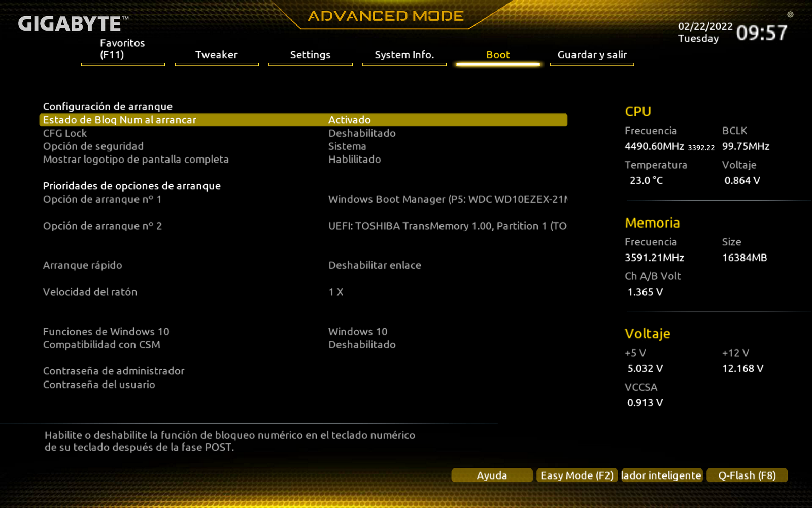Viewport: 812px width, 508px height.
Task: Open UEFI: TOSHIBA TransMemory boot option dropdown
Action: 448,226
